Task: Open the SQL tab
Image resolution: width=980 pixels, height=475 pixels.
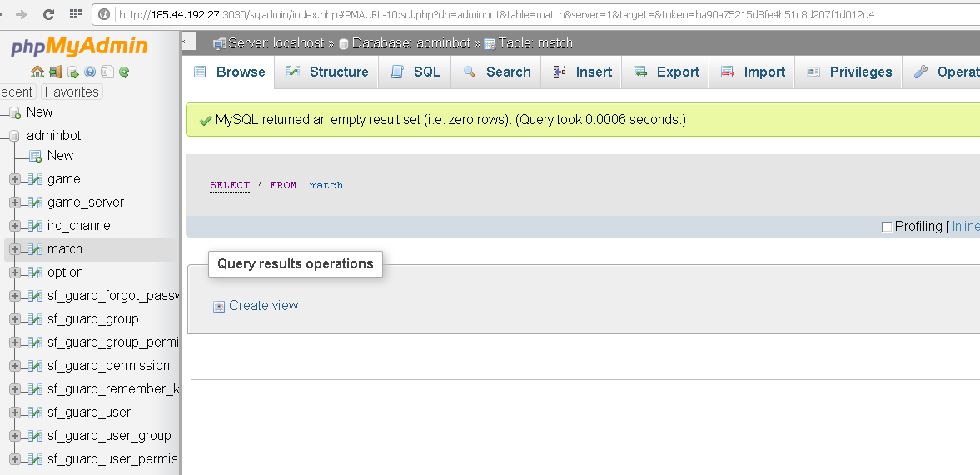Action: pyautogui.click(x=415, y=72)
